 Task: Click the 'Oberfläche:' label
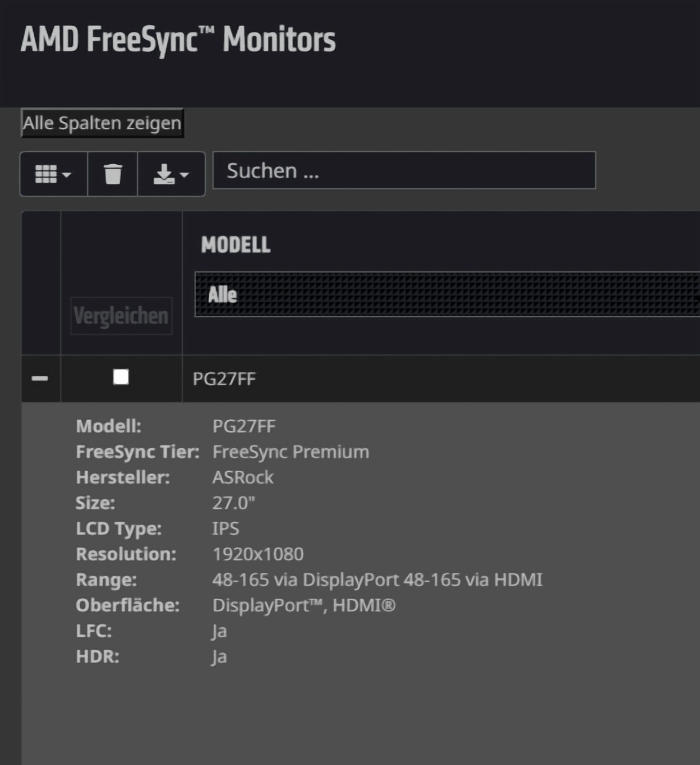[x=128, y=605]
